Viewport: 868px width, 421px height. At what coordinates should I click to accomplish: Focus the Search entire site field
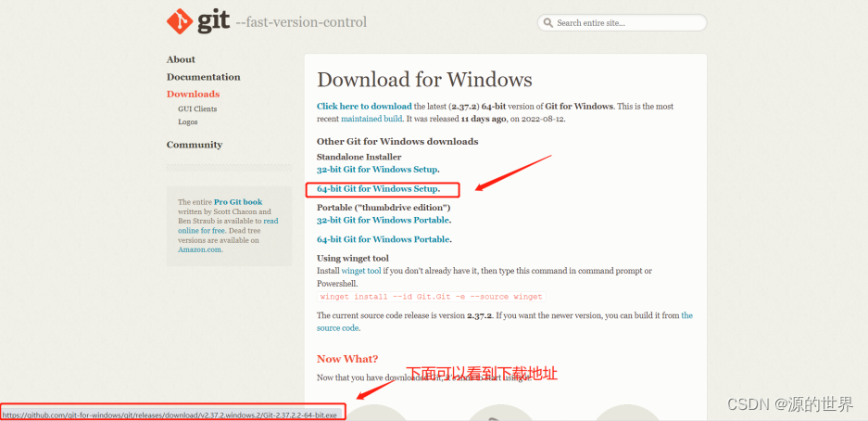[x=622, y=22]
